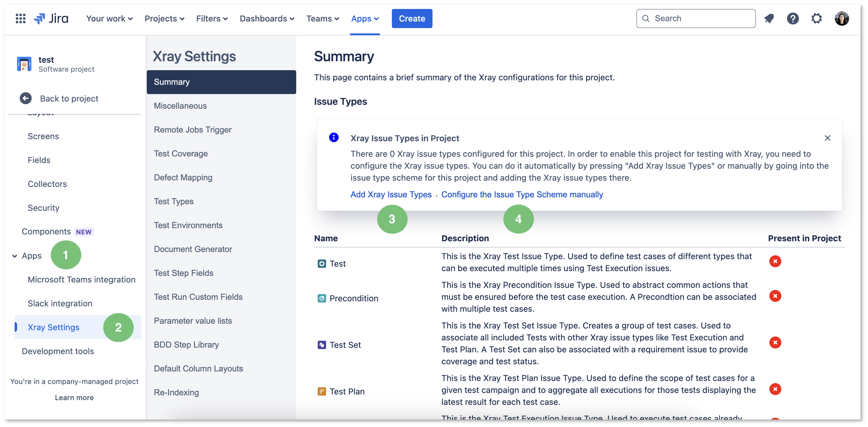Open the Apps dropdown in top navigation
Image resolution: width=868 pixels, height=427 pixels.
point(365,19)
